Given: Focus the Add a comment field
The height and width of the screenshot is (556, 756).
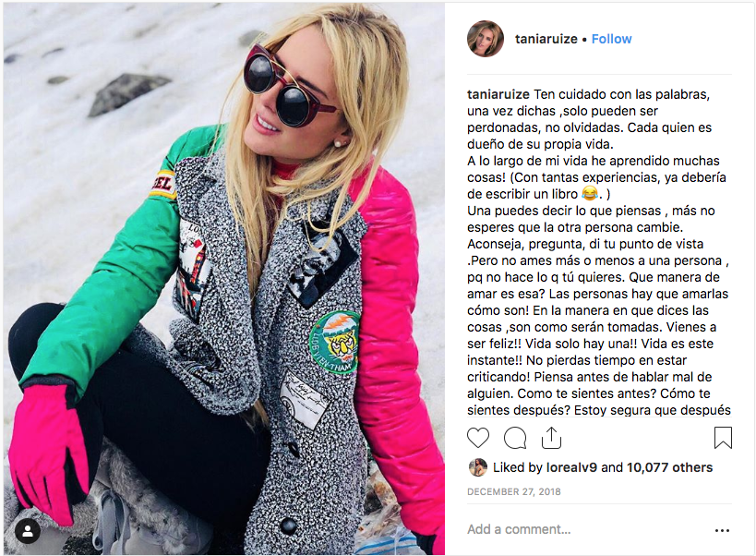Looking at the screenshot, I should (x=586, y=529).
